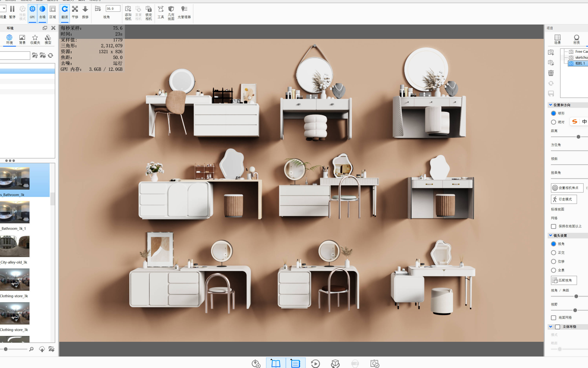Collapse the 位置和方向 section
The height and width of the screenshot is (368, 588).
[551, 105]
